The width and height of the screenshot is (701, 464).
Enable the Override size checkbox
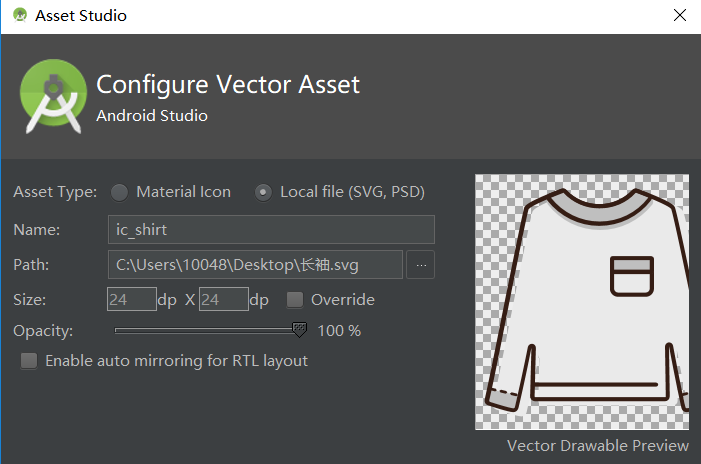point(295,299)
